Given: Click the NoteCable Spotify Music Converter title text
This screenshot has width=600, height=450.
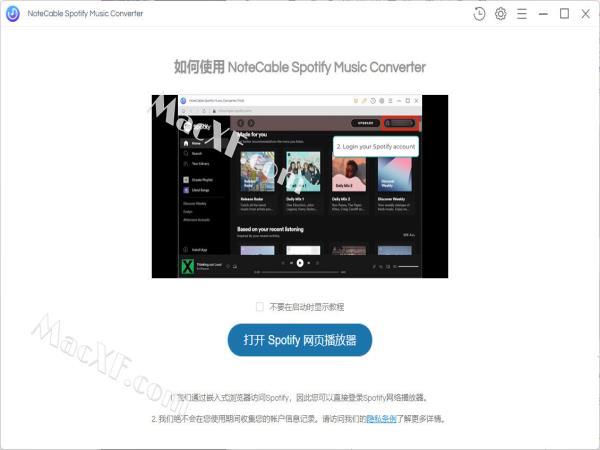Looking at the screenshot, I should click(85, 13).
